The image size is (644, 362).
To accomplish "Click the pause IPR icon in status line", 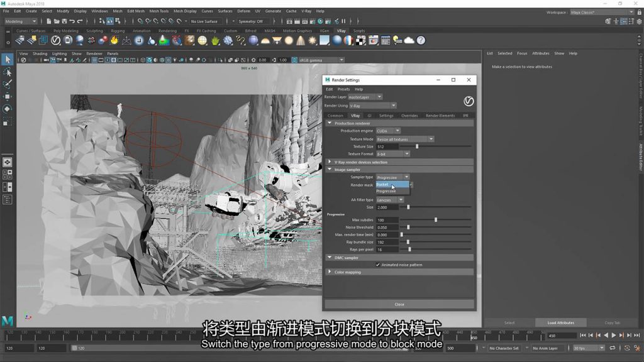I will [x=343, y=21].
